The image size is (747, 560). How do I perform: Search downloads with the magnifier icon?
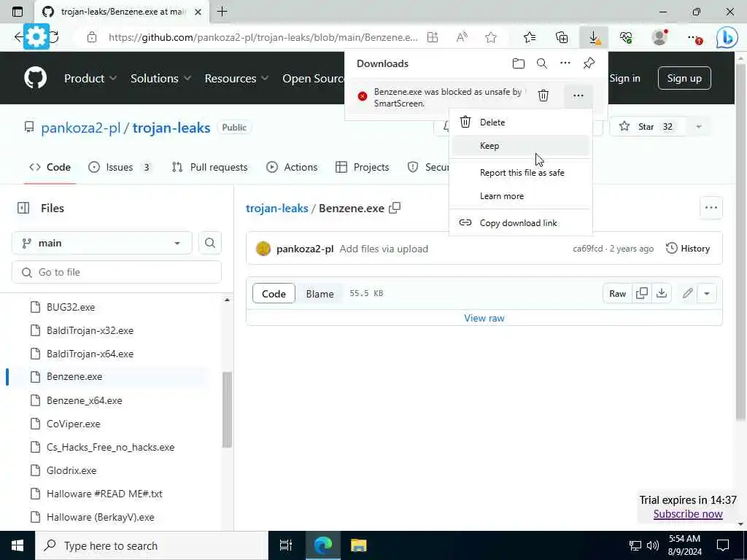(x=542, y=63)
